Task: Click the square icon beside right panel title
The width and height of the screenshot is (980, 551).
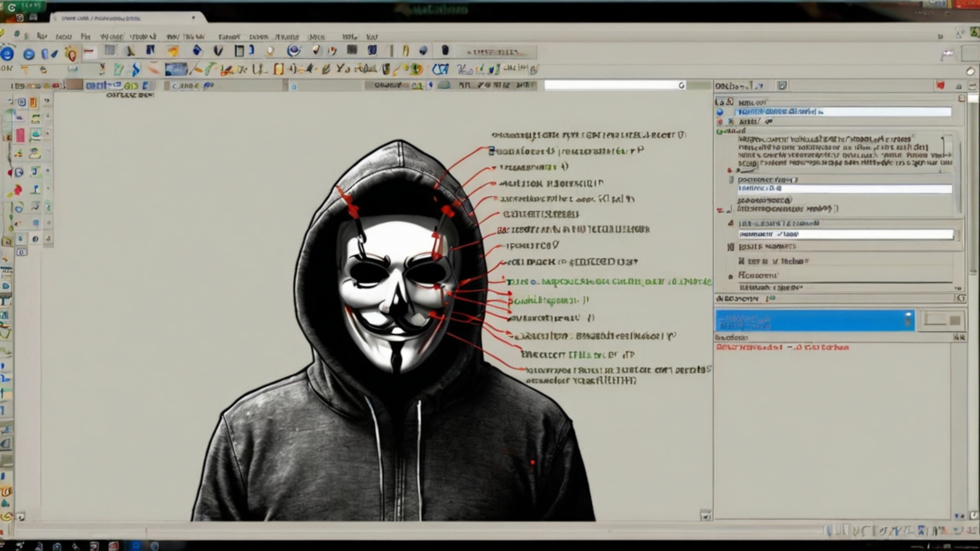Action: tap(782, 86)
